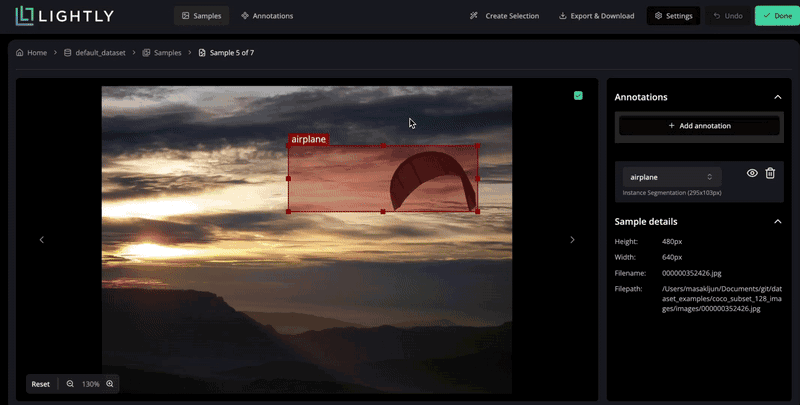Click the Done button
Image resolution: width=800 pixels, height=405 pixels.
[x=778, y=16]
